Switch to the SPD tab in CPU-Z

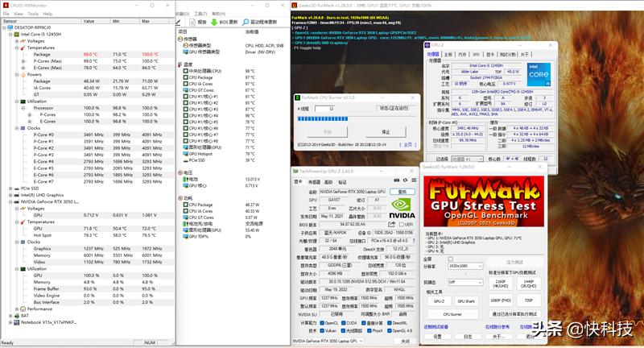(x=477, y=54)
